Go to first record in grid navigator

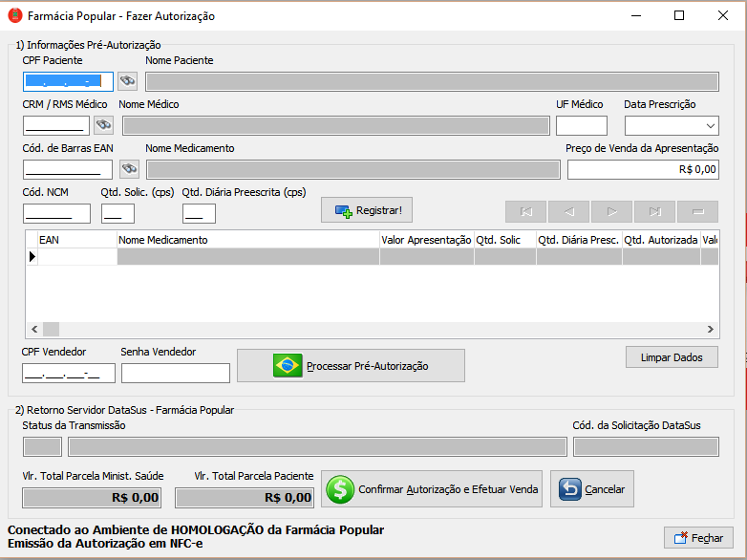526,211
